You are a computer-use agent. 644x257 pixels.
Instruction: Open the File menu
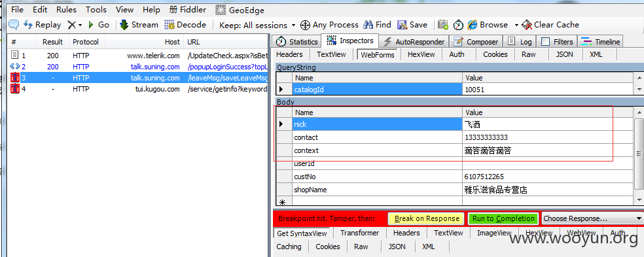pyautogui.click(x=17, y=9)
